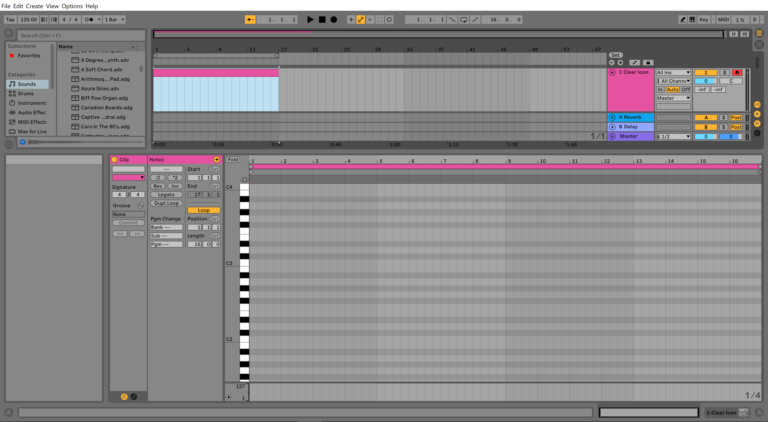768x422 pixels.
Task: Toggle the arrangement Loop switch icon
Action: click(463, 20)
